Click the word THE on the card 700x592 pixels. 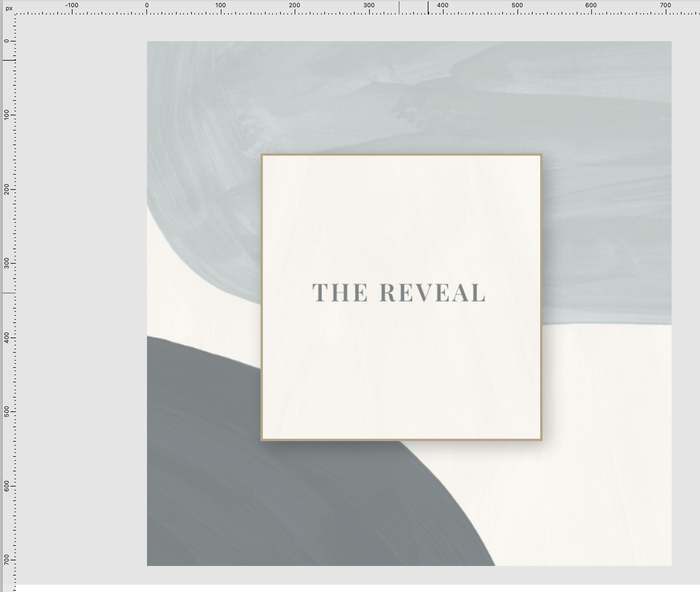pos(339,293)
